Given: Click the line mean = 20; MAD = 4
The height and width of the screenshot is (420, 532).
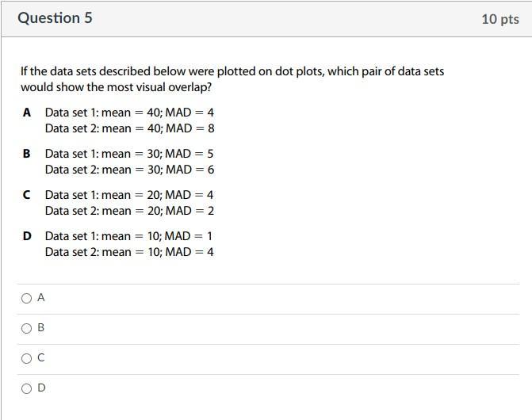Looking at the screenshot, I should pyautogui.click(x=129, y=195).
